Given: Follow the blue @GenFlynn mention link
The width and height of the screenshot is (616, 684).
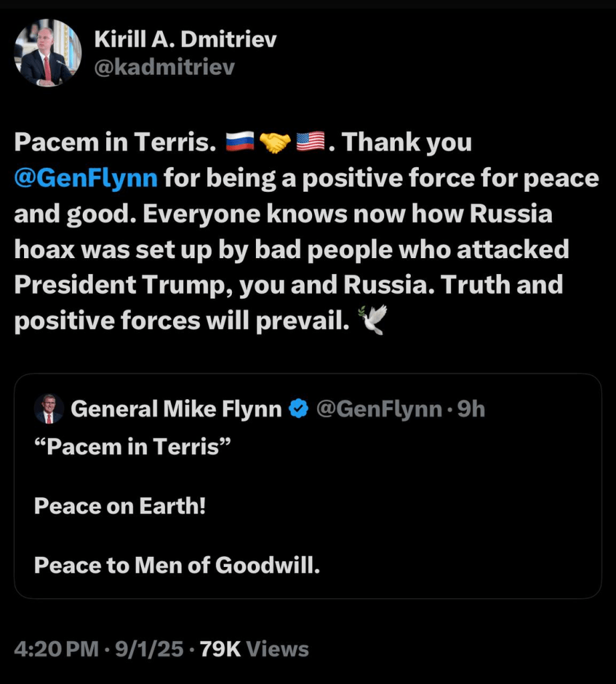Looking at the screenshot, I should pyautogui.click(x=86, y=179).
